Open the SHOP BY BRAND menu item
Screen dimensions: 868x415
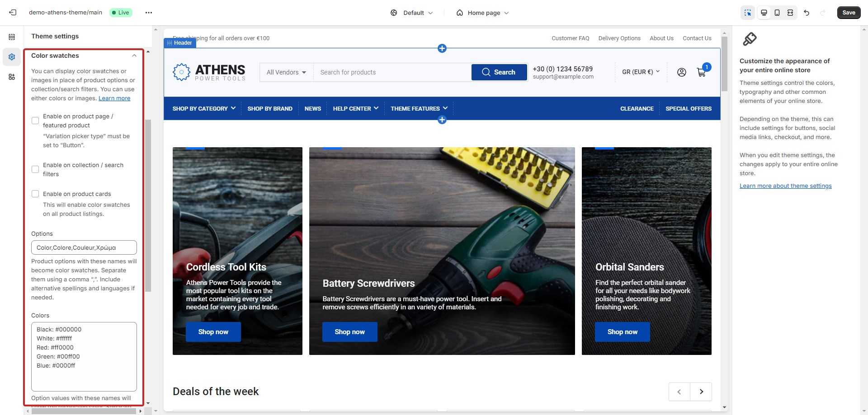(x=270, y=109)
